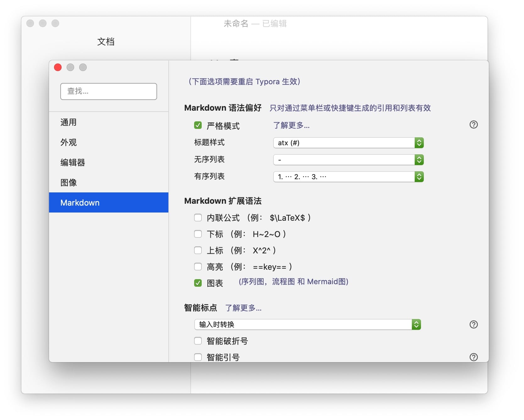Select 图像 in preferences sidebar
Screen dimensions: 524x420
109,183
